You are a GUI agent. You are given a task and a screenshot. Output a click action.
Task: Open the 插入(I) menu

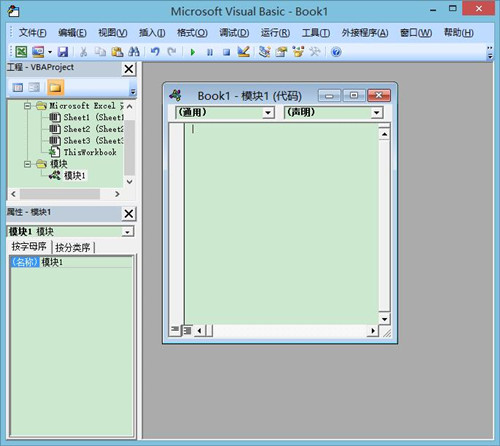pos(152,33)
